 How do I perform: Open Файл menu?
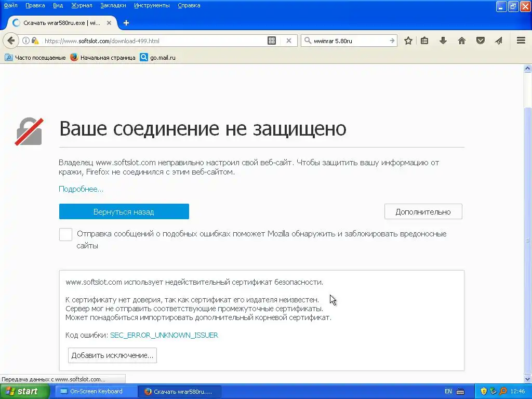(10, 5)
